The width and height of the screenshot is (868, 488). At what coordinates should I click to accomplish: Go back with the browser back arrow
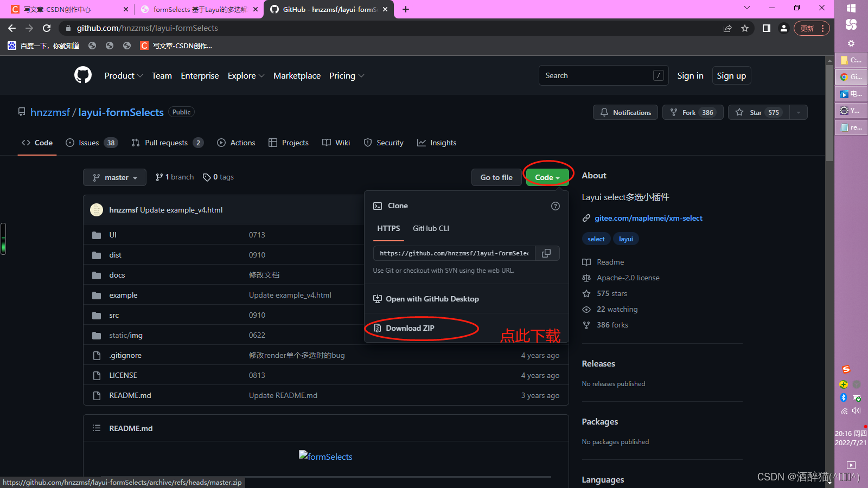[x=12, y=28]
